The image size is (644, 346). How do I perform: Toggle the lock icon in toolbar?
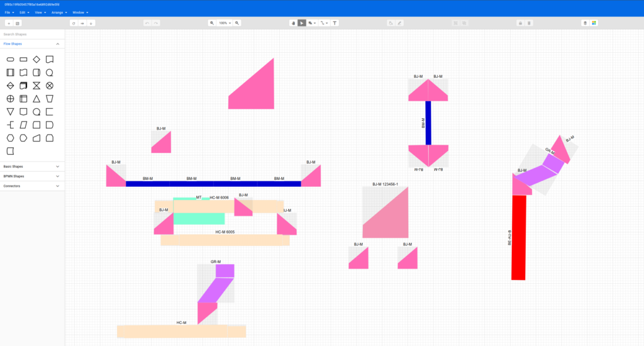click(x=520, y=23)
